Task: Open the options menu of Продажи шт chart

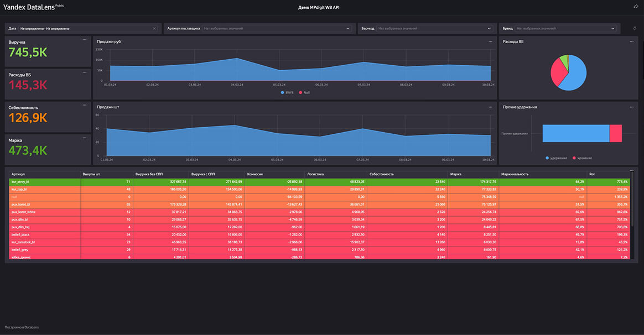Action: pyautogui.click(x=490, y=107)
